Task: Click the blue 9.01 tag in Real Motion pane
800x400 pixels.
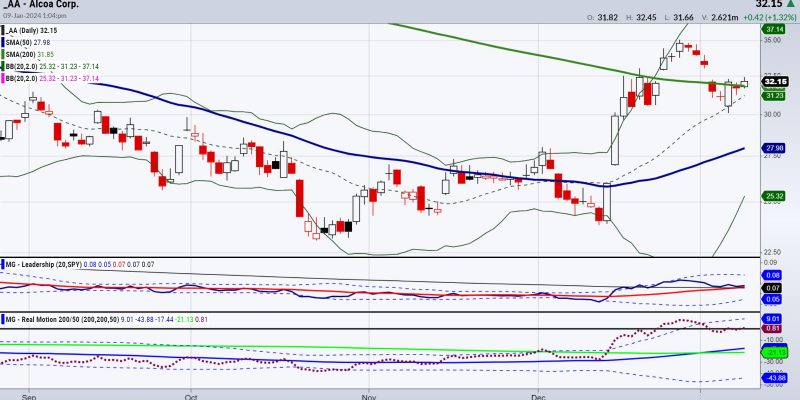Action: pos(771,319)
